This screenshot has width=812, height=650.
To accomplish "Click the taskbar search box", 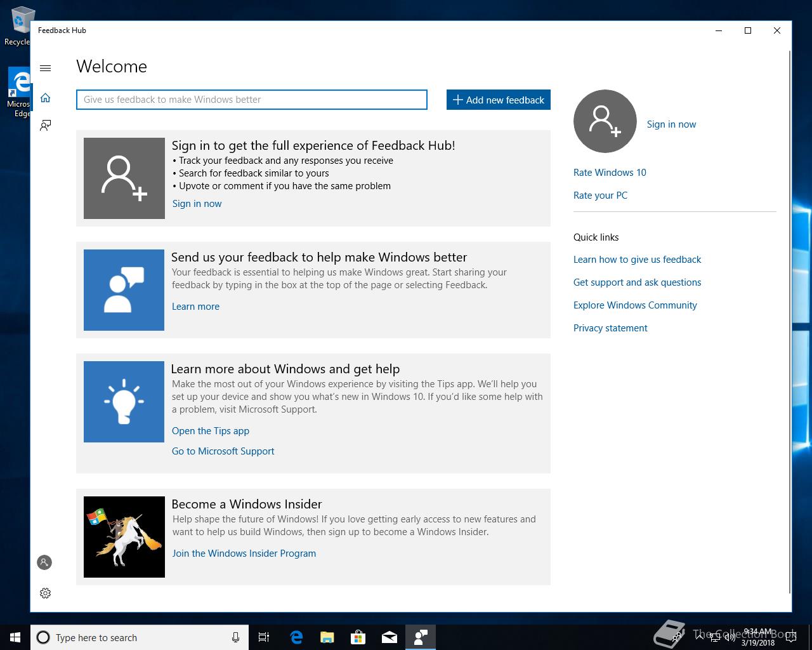I will click(x=138, y=637).
